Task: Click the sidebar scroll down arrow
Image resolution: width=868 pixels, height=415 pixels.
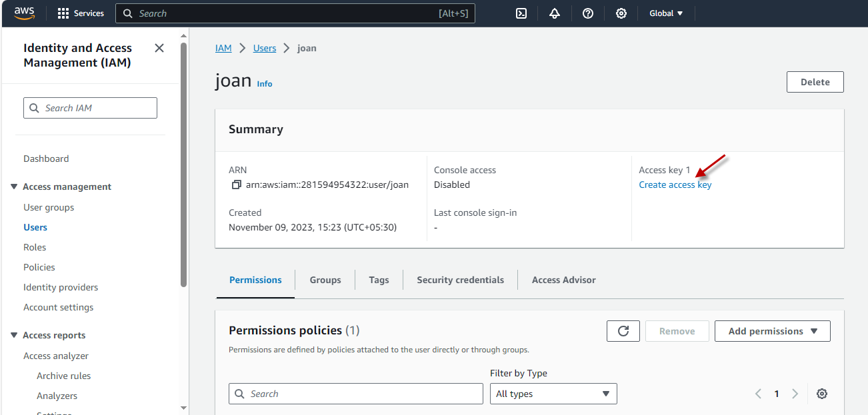Action: 184,408
